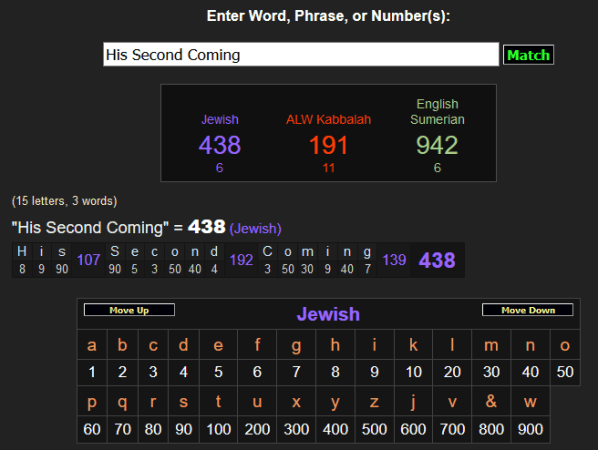This screenshot has height=450, width=598.
Task: Select the English Sumerian cipher label
Action: click(x=437, y=112)
